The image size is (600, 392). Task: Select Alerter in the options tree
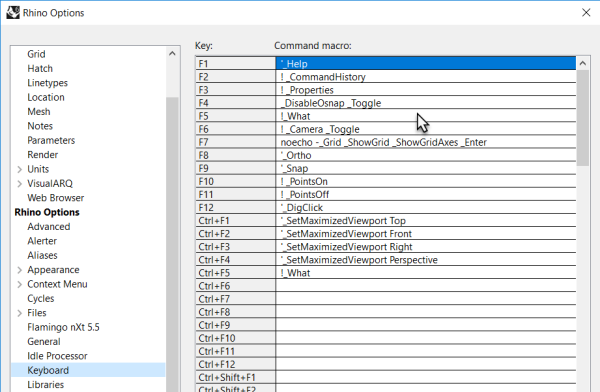pyautogui.click(x=42, y=241)
